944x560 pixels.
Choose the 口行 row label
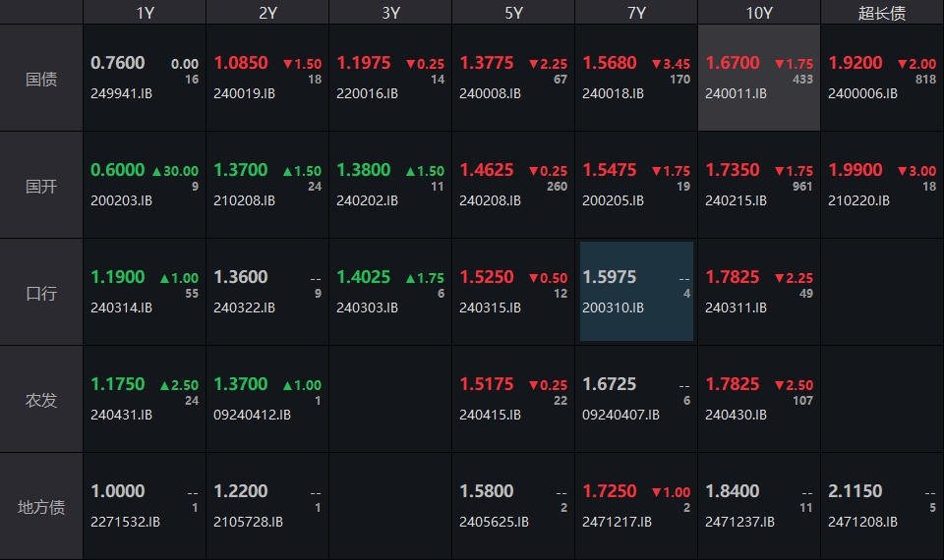tap(41, 293)
